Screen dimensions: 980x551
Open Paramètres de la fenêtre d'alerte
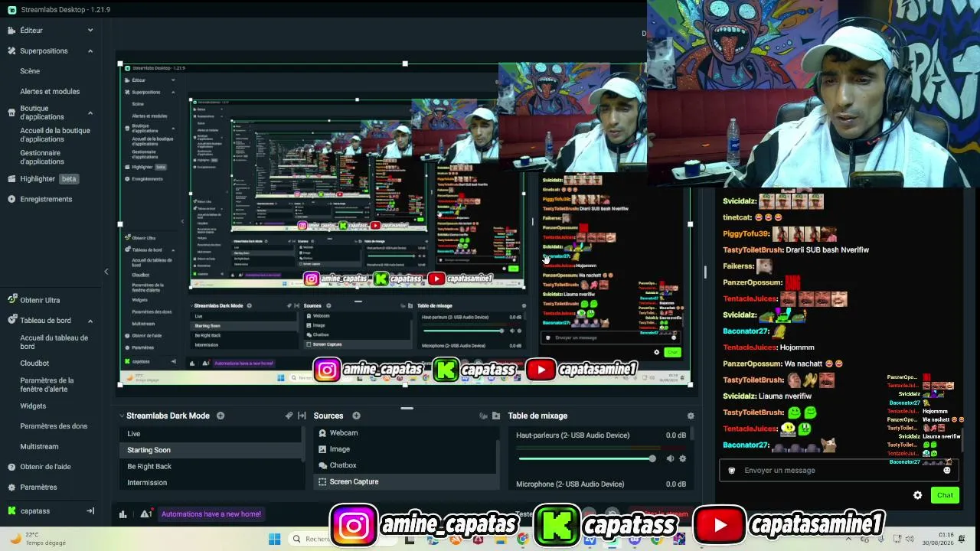point(47,384)
